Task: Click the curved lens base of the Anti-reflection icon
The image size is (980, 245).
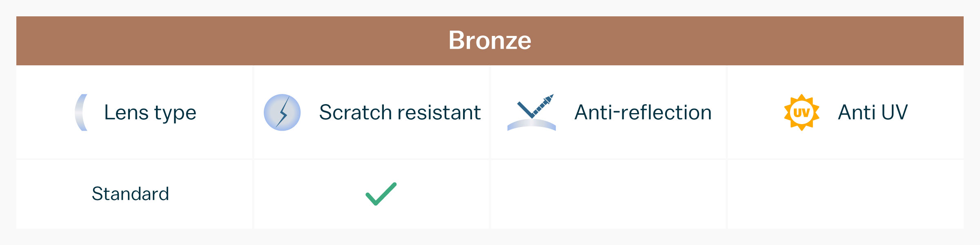Action: [531, 125]
